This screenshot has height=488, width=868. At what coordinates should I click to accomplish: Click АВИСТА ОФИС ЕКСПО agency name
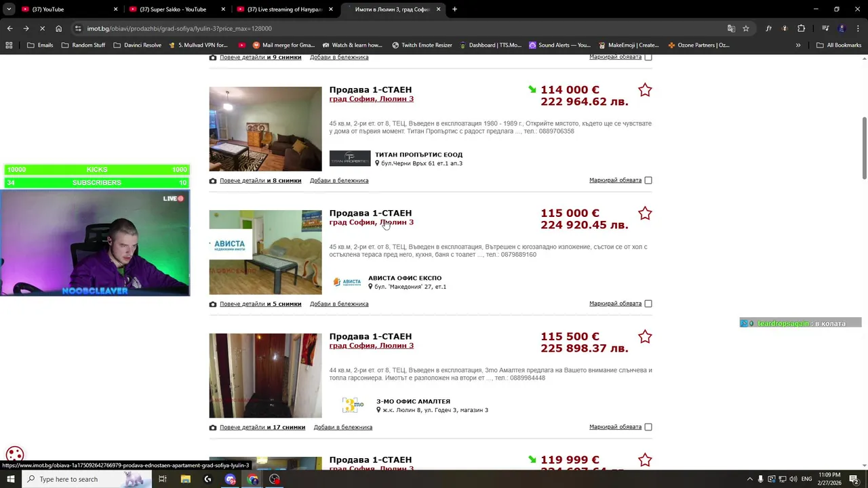tap(405, 278)
